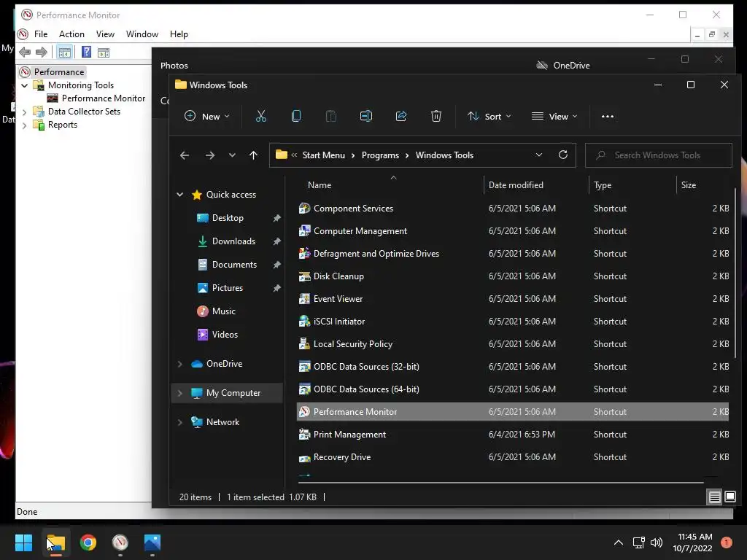Collapse the Quick access section

coord(180,194)
